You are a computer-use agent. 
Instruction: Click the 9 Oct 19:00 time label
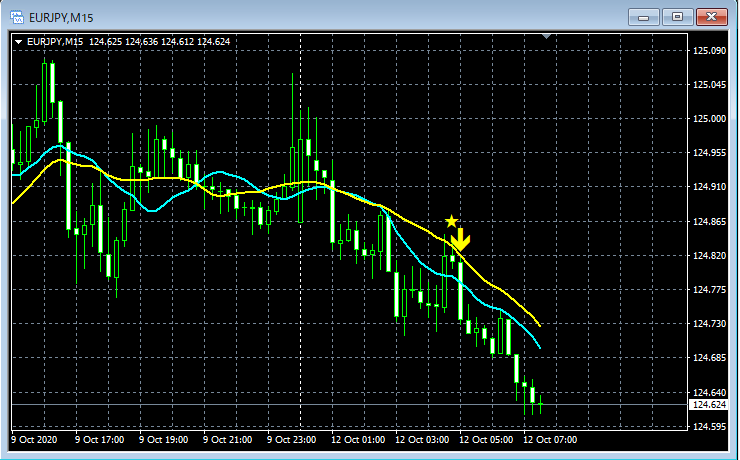point(163,440)
